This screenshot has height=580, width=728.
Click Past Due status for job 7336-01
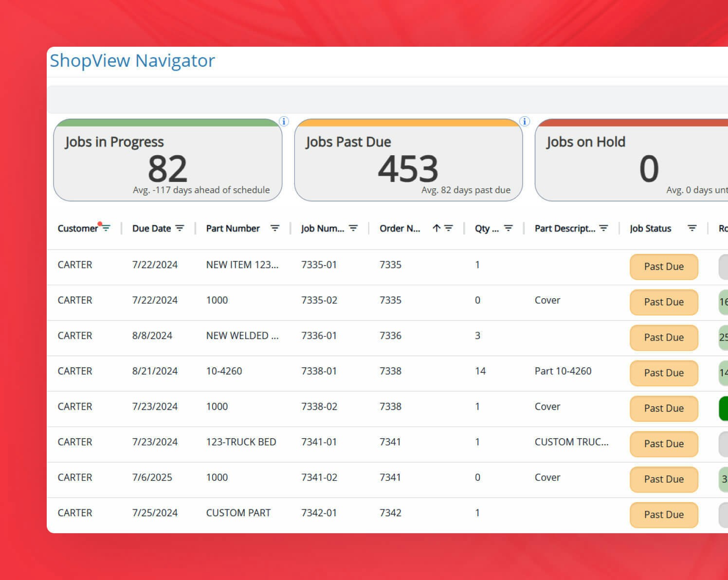(x=664, y=338)
